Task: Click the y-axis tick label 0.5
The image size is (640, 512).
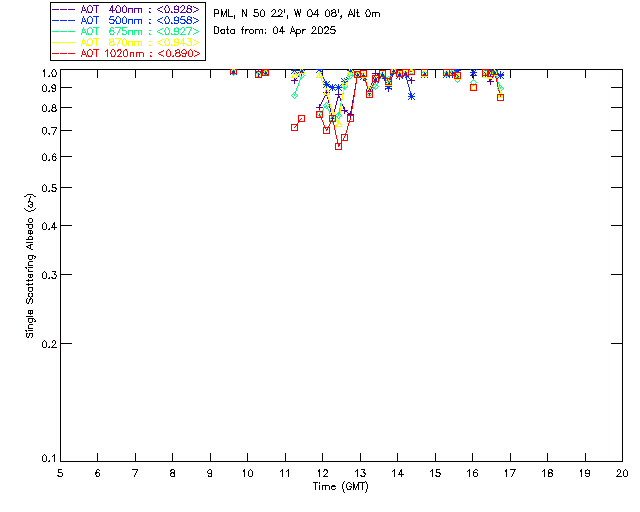Action: tap(49, 188)
